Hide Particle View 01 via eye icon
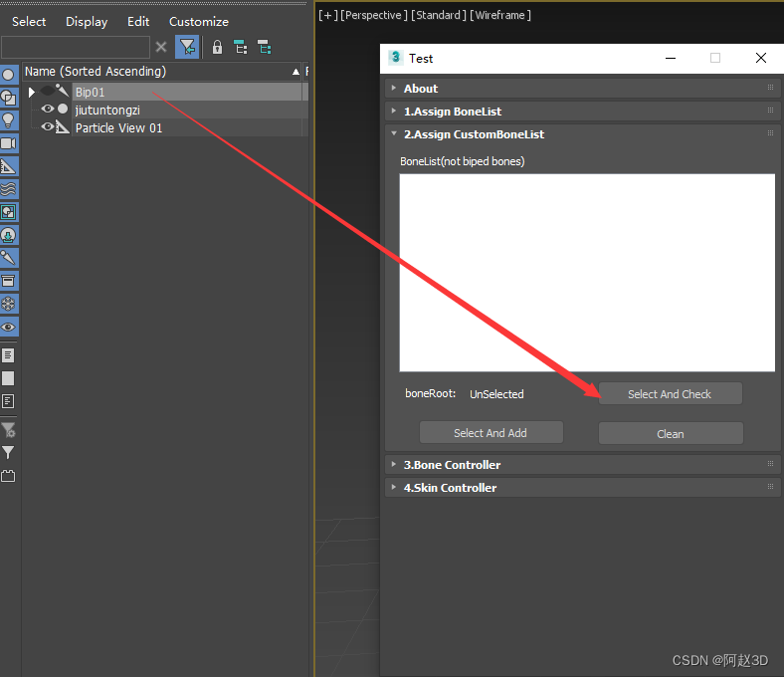 [48, 126]
